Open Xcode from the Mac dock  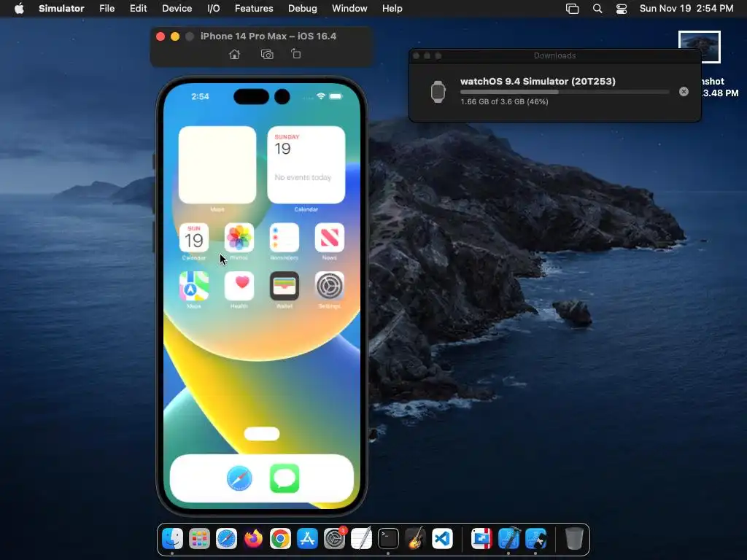[x=508, y=539]
